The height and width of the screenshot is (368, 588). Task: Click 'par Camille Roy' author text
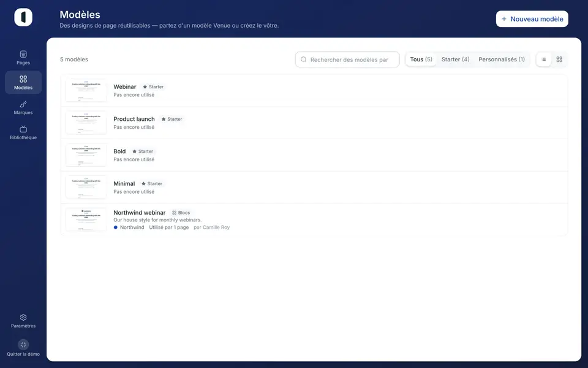click(211, 227)
